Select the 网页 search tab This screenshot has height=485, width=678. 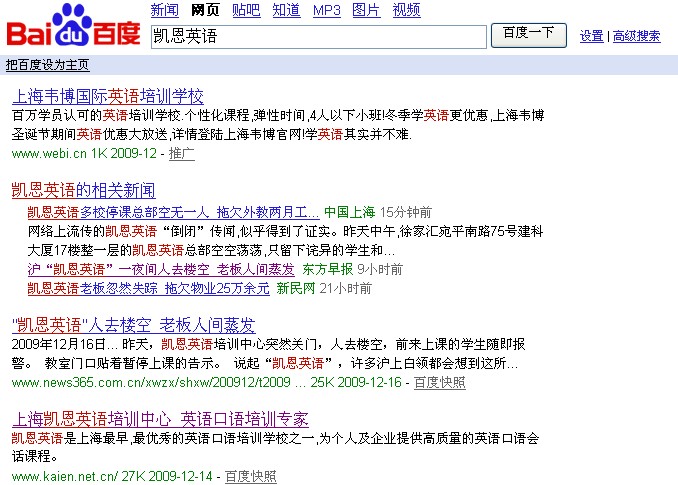[x=205, y=10]
